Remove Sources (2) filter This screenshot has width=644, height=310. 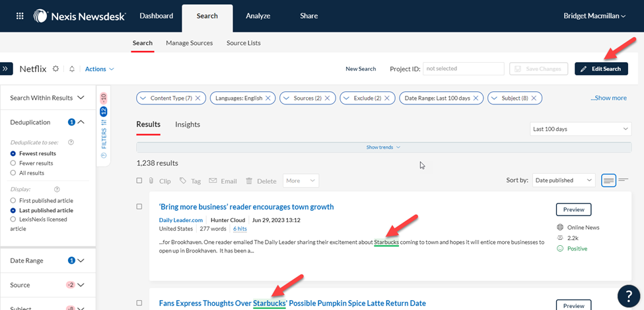pos(328,98)
